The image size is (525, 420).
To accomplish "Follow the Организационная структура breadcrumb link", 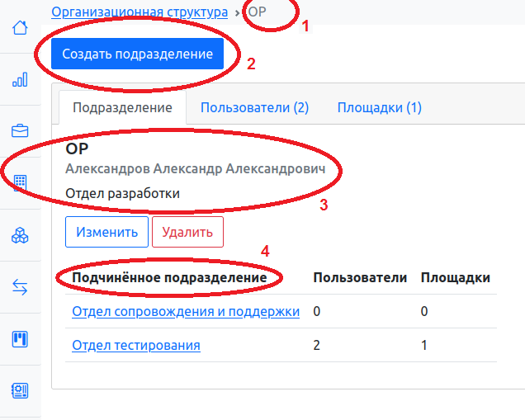I will coord(140,12).
